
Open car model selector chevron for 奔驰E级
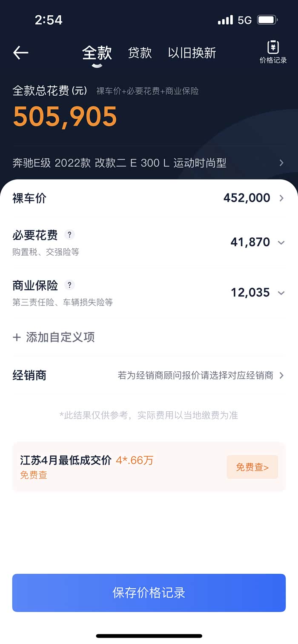pos(281,163)
